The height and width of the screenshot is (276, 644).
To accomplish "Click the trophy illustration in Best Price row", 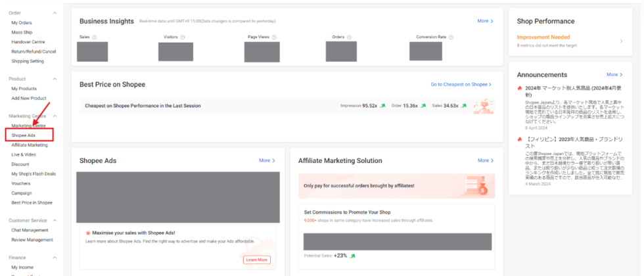I will pyautogui.click(x=483, y=106).
